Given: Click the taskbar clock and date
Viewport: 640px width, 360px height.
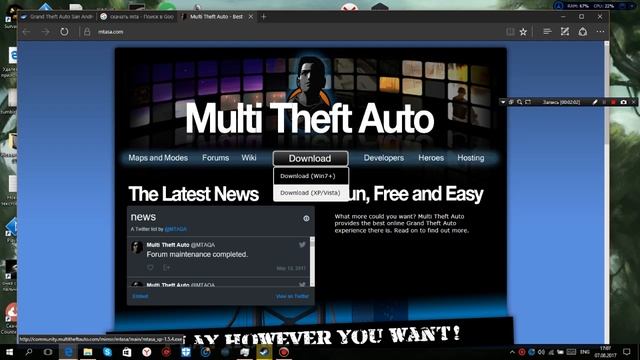Looking at the screenshot, I should [x=606, y=352].
